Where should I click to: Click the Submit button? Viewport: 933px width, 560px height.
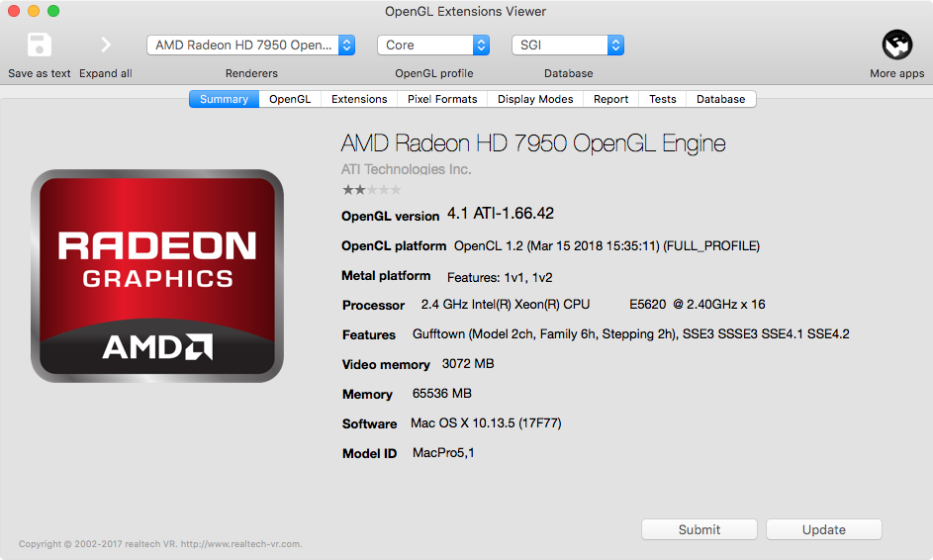[x=700, y=529]
